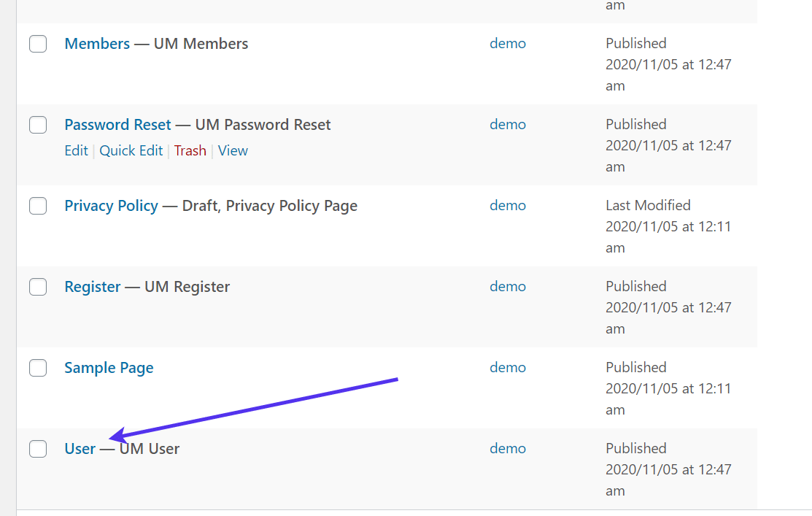Screen dimensions: 812x516
Task: Open the Privacy Policy draft
Action: click(x=111, y=206)
